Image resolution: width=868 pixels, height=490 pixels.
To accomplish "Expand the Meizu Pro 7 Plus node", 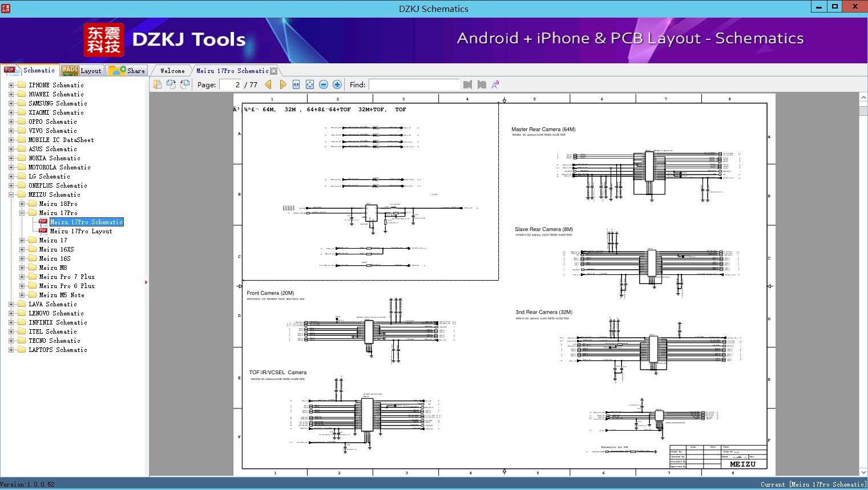I will coord(22,277).
